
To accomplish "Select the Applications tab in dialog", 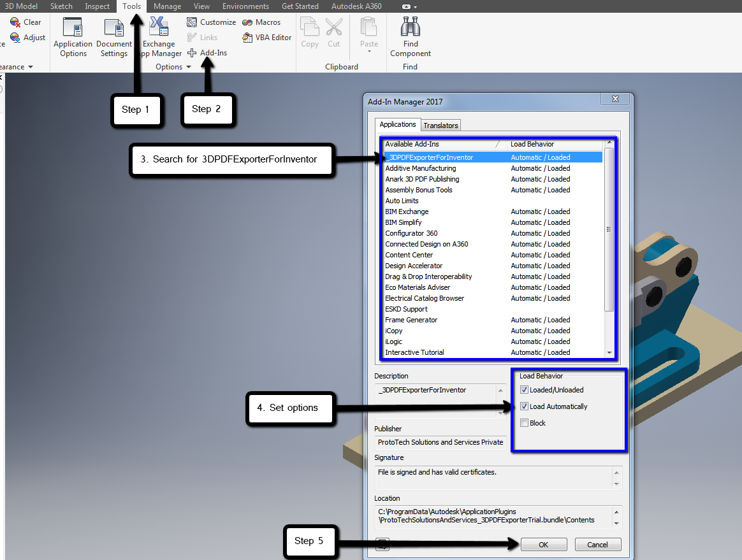I will coord(398,124).
